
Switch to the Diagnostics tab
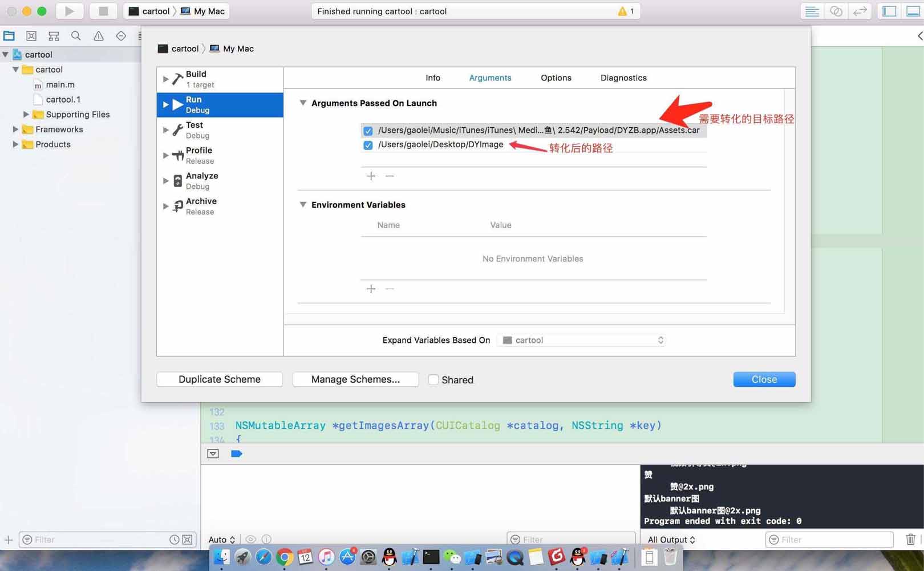pos(623,78)
